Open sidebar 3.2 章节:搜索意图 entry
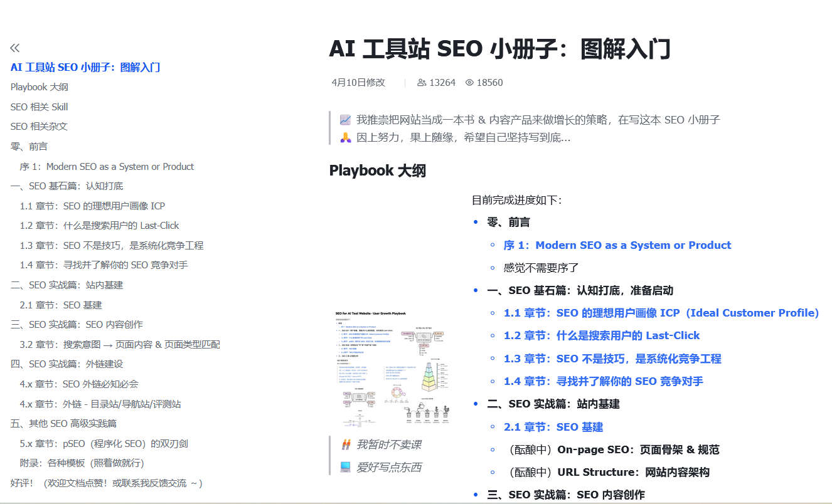 (120, 344)
